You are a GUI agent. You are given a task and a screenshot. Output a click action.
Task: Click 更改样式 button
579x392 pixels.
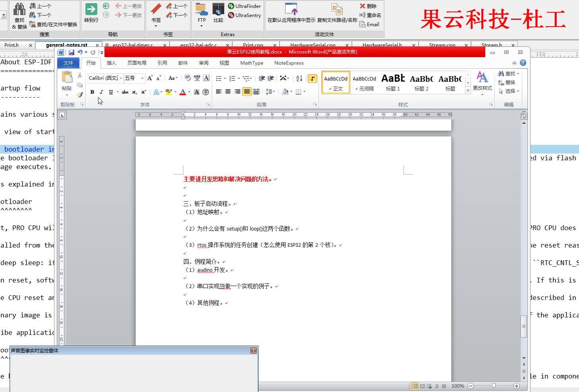click(x=482, y=83)
